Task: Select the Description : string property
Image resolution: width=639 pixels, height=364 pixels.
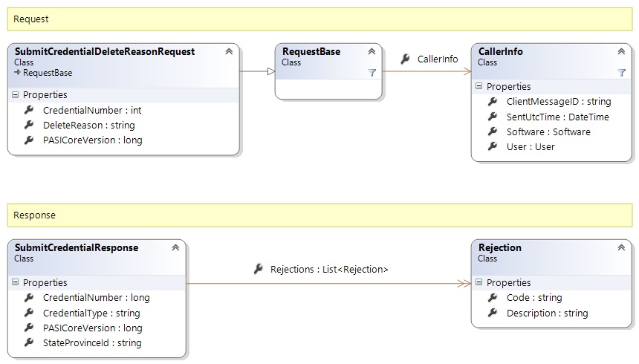Action: tap(547, 313)
